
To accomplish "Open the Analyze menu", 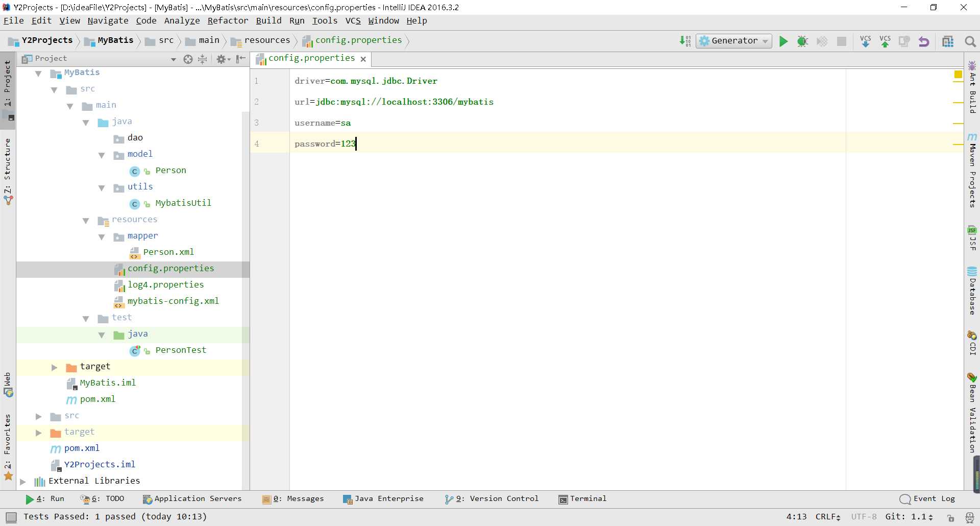I will 182,21.
